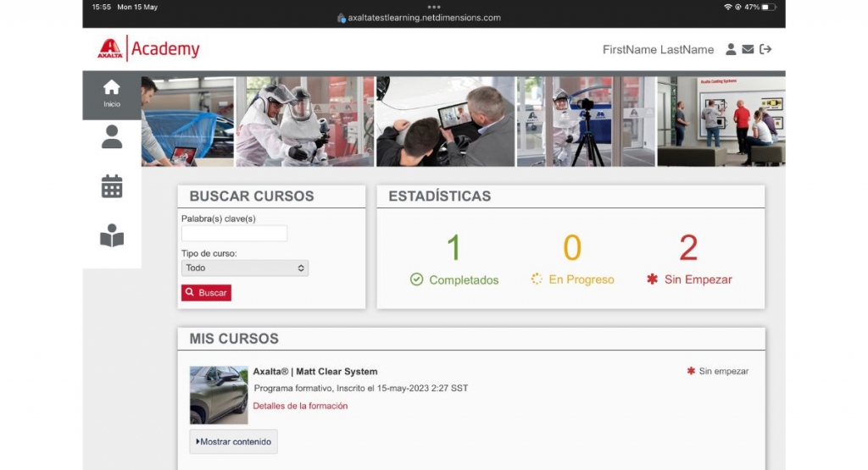Click the logout icon in header
The height and width of the screenshot is (470, 868).
[x=765, y=50]
